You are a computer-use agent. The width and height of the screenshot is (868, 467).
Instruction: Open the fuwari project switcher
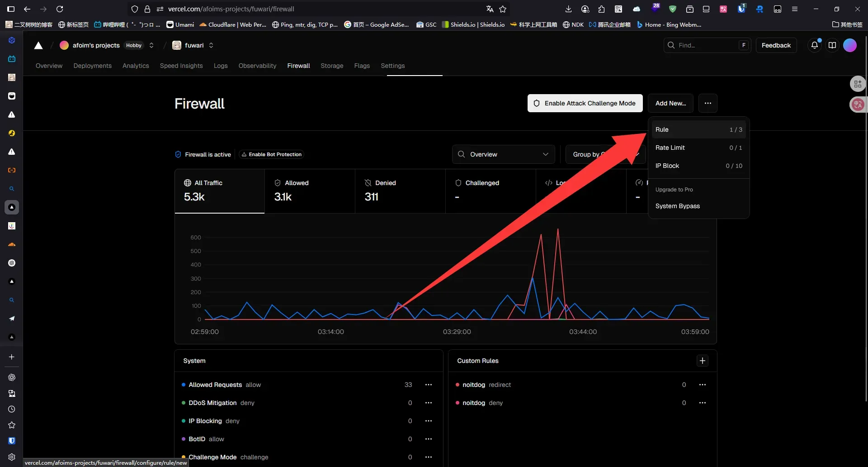211,45
